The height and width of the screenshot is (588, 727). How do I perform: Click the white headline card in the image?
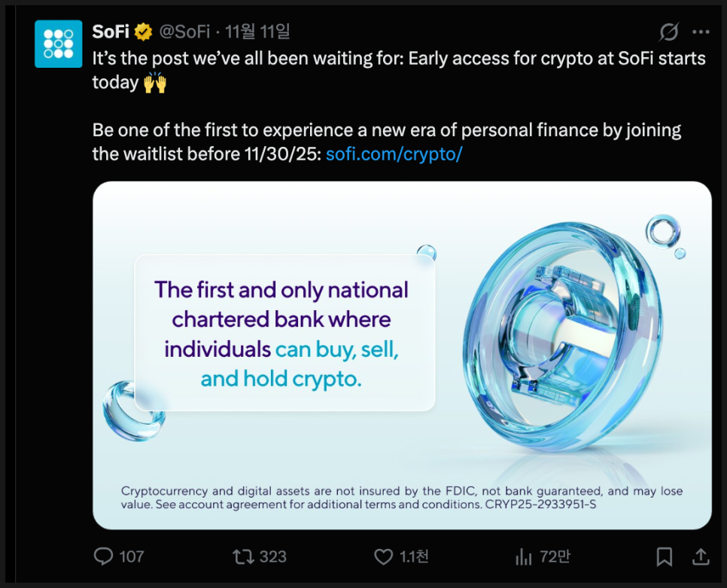[284, 334]
